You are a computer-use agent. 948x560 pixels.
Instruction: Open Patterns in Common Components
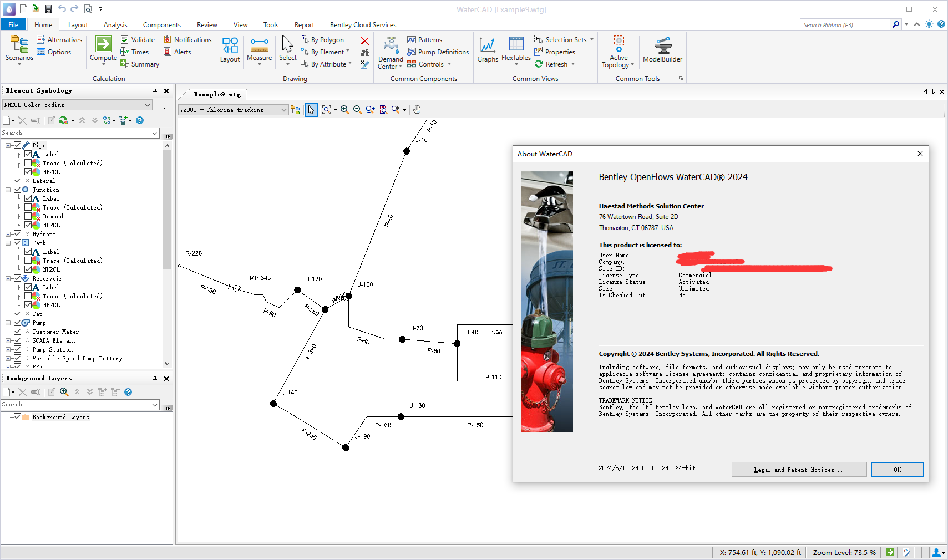pyautogui.click(x=424, y=40)
